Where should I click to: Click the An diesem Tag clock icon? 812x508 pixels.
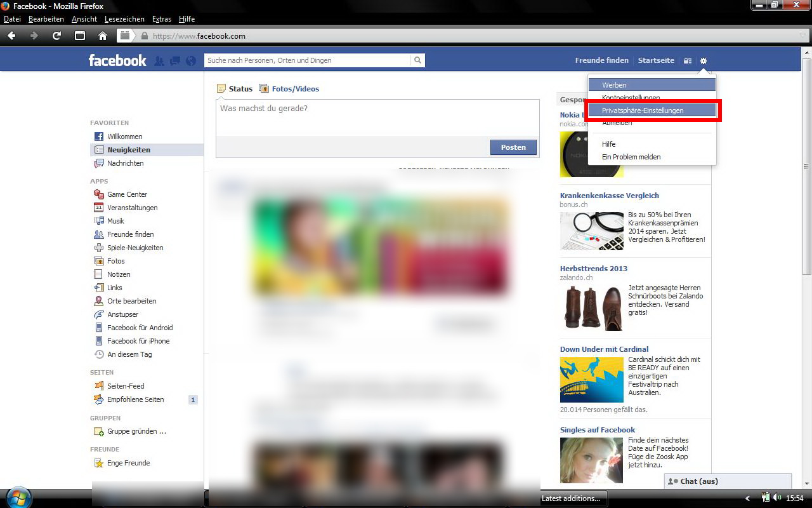click(99, 354)
